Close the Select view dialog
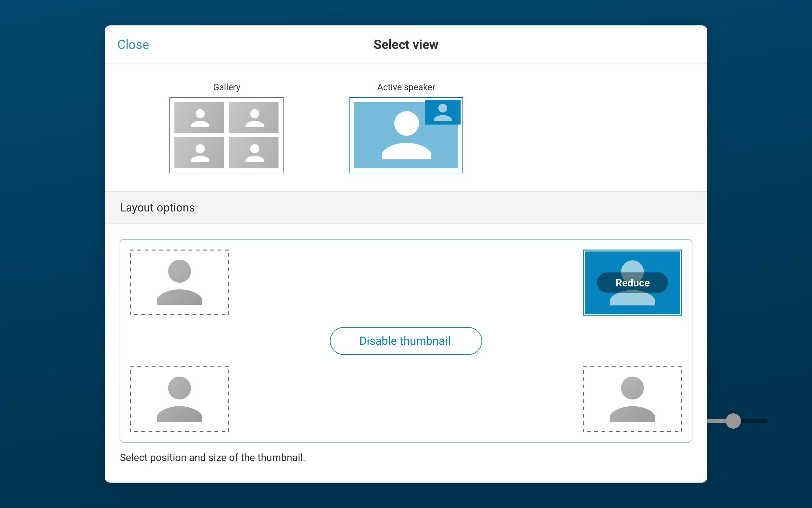The image size is (812, 508). (x=133, y=45)
